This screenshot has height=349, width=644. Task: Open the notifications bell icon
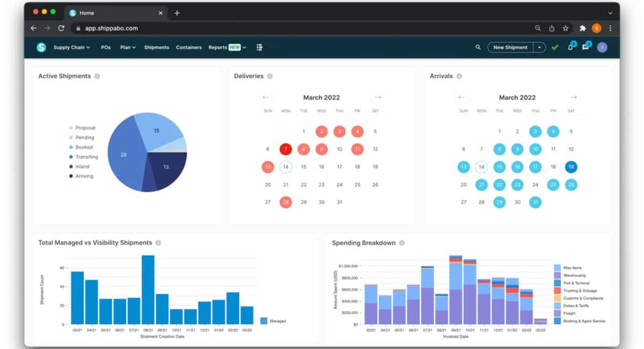point(570,47)
